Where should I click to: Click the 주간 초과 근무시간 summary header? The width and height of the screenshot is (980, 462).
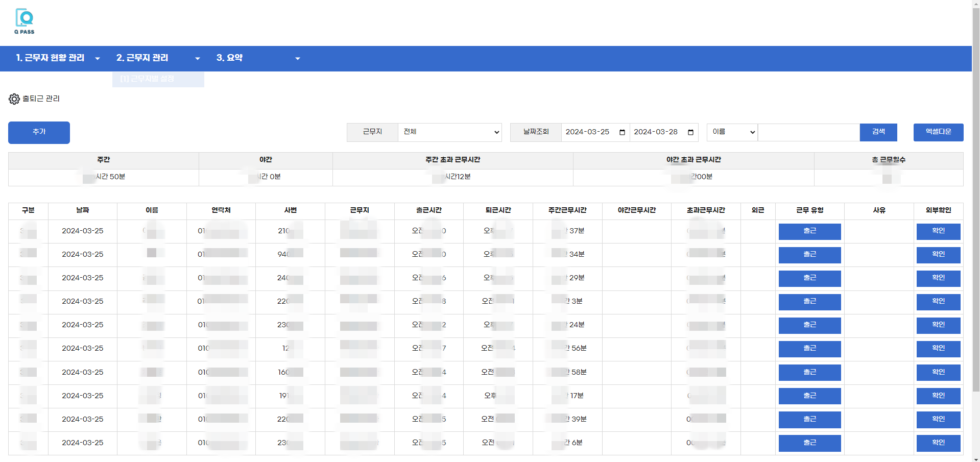tap(453, 160)
